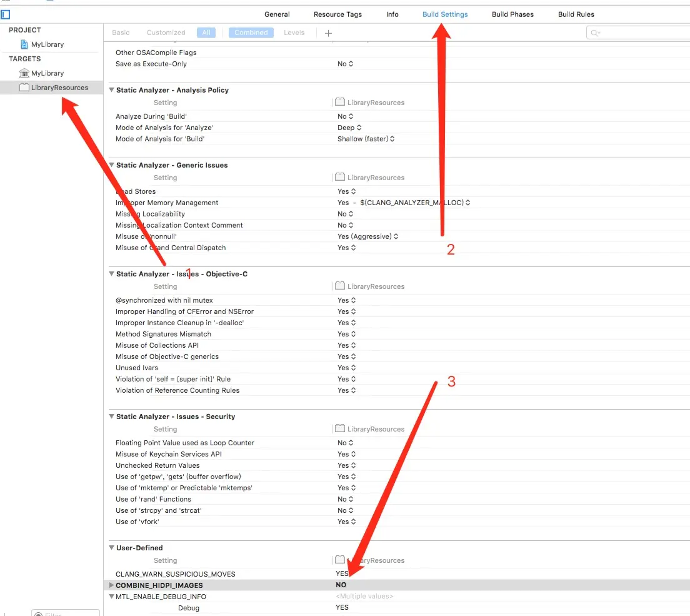690x616 pixels.
Task: Open Floating Point Value used as Loop Counter popup
Action: (345, 443)
